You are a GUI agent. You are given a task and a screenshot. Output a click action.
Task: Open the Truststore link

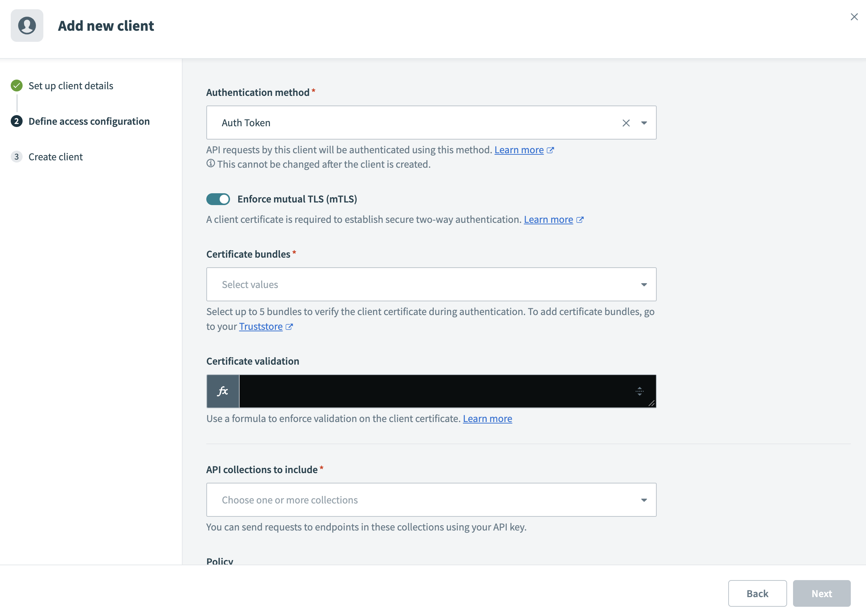[x=261, y=327]
